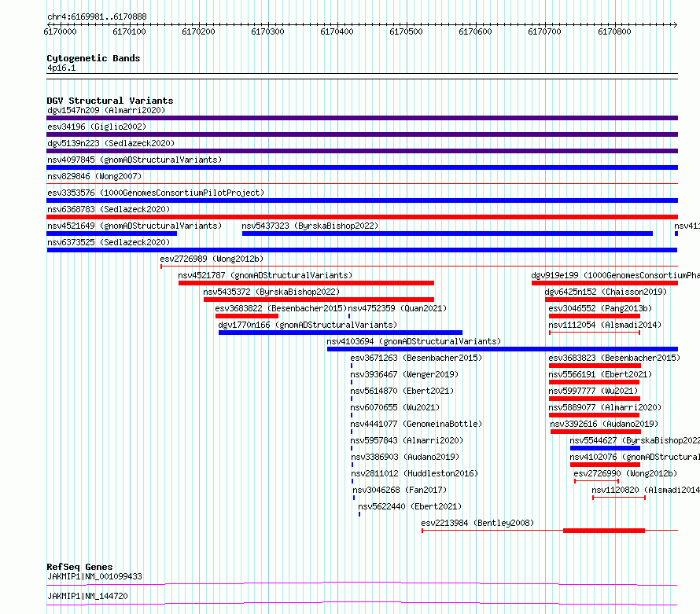Select nsv2811012 (Huddleston2016) label
This screenshot has height=614, width=700.
414,473
